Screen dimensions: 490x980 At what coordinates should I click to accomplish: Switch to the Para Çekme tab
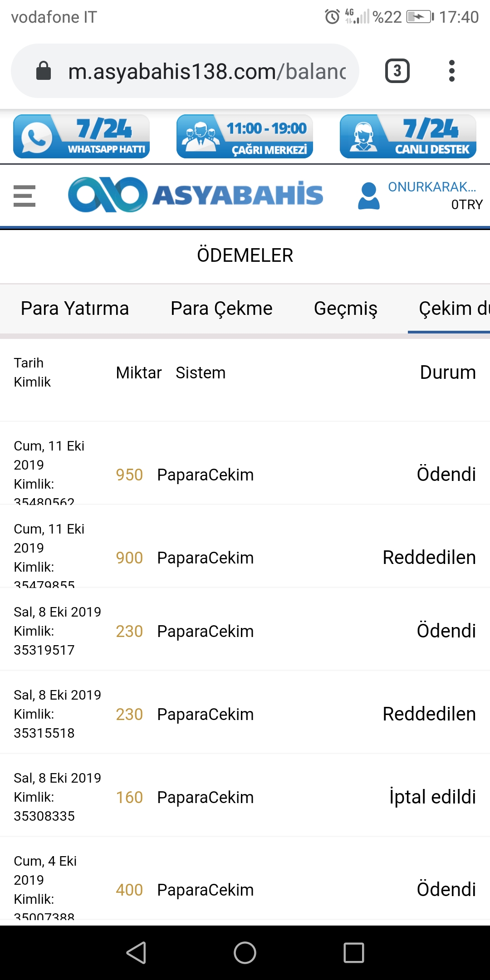tap(221, 309)
